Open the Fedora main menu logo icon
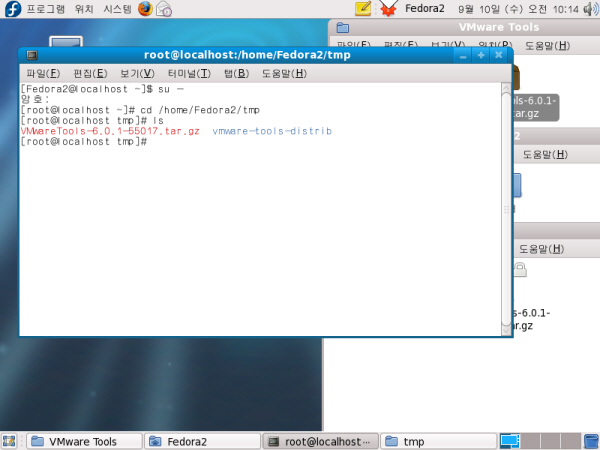This screenshot has height=450, width=600. 13,8
